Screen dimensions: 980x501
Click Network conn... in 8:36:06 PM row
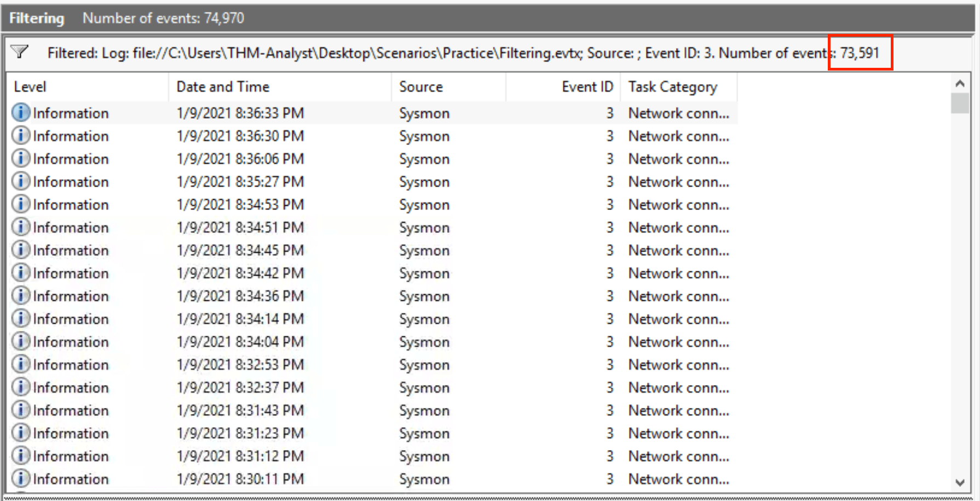(x=679, y=159)
